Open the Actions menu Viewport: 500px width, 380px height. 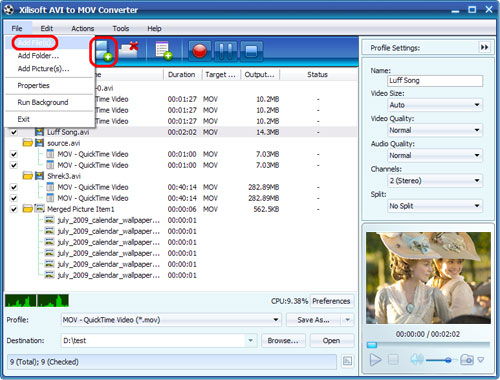click(x=83, y=29)
